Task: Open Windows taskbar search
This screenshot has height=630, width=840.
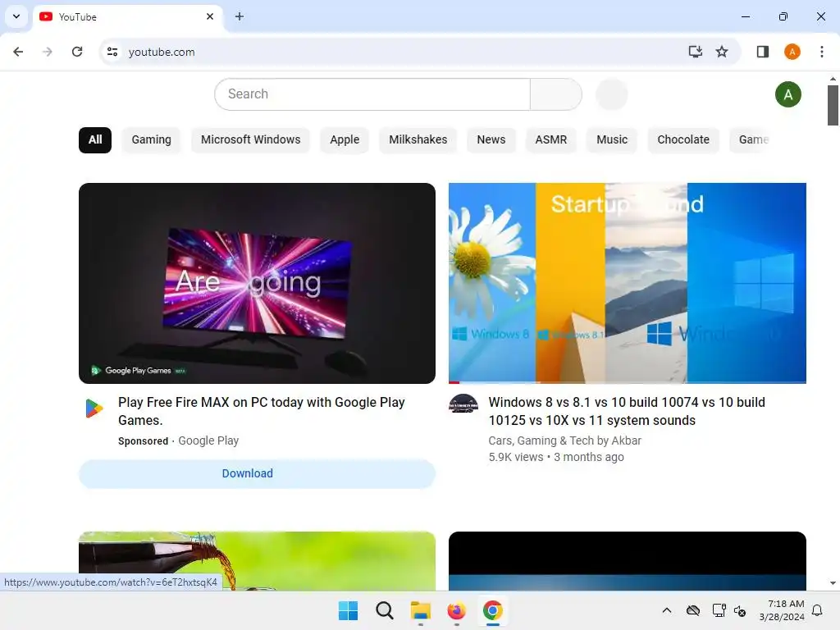Action: point(384,610)
